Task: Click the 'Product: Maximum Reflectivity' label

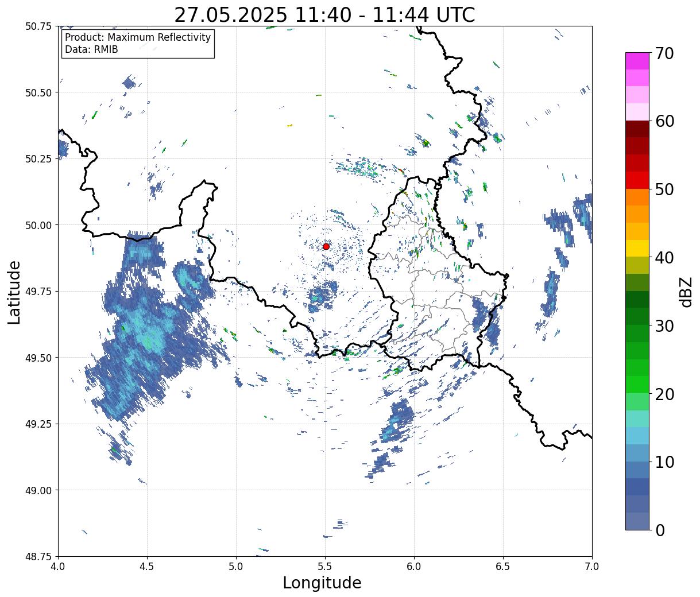Action: [138, 37]
